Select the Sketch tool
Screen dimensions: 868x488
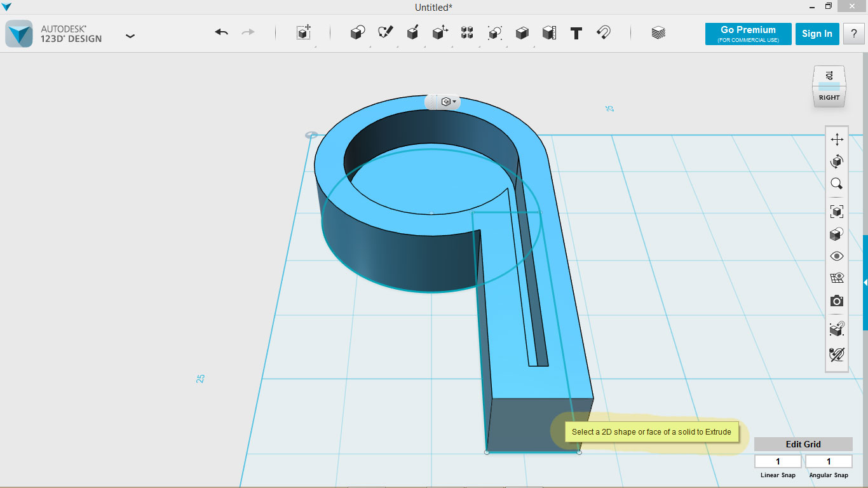point(385,33)
